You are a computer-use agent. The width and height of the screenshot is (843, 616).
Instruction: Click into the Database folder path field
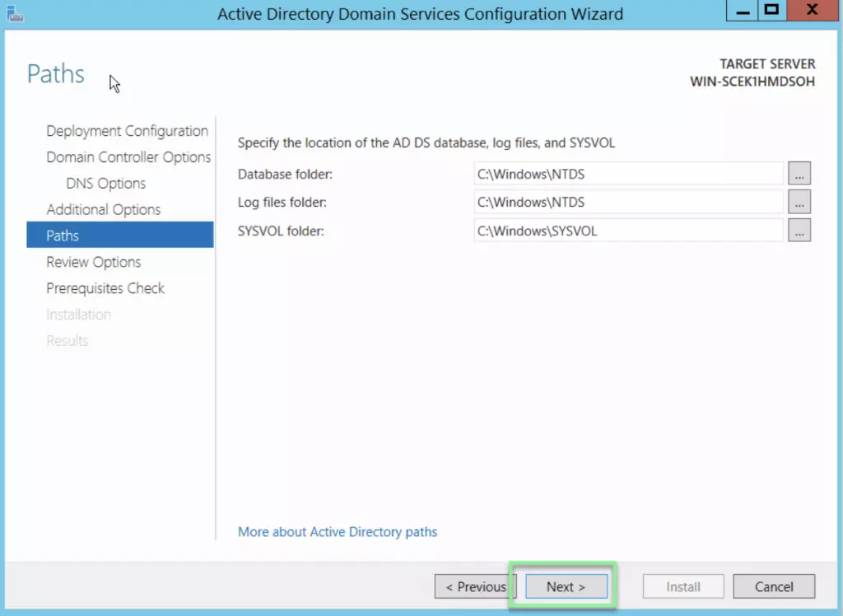click(x=628, y=174)
